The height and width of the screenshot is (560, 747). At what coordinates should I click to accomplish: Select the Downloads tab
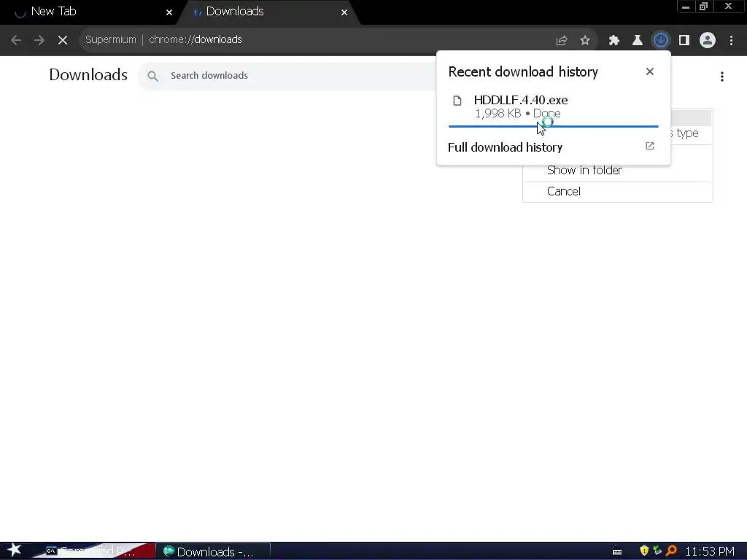tap(269, 12)
